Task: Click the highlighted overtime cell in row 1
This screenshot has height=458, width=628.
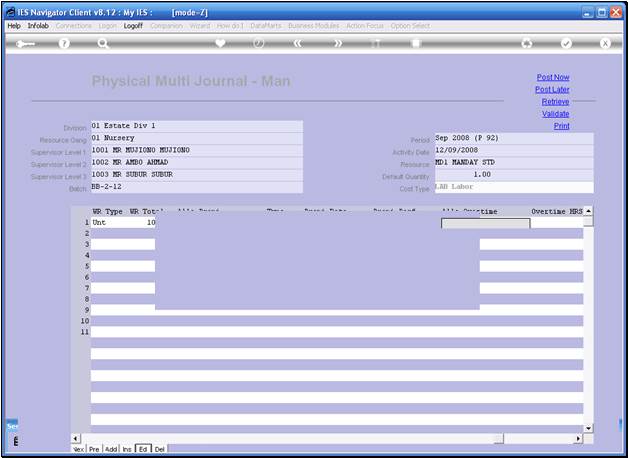Action: [x=485, y=223]
